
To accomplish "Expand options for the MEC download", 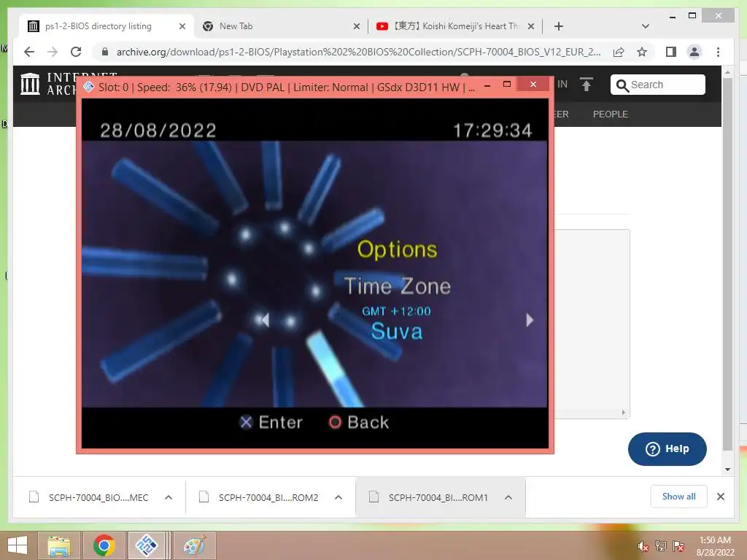I will click(169, 497).
